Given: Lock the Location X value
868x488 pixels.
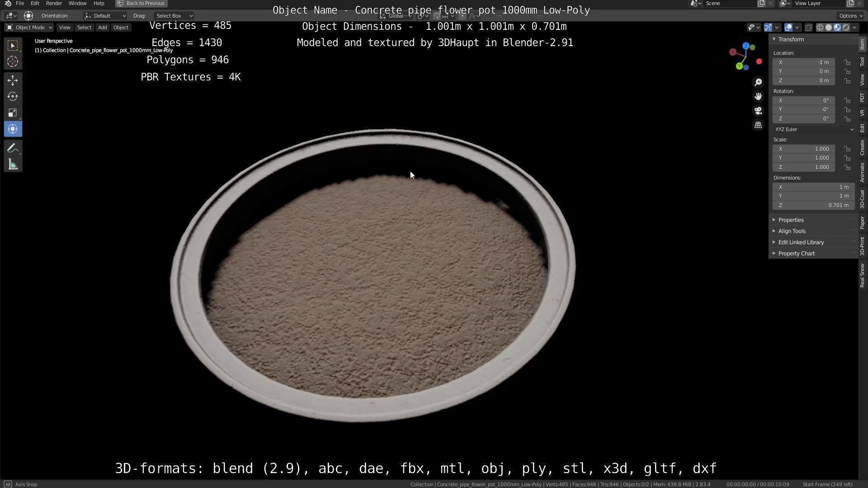Looking at the screenshot, I should pos(847,62).
